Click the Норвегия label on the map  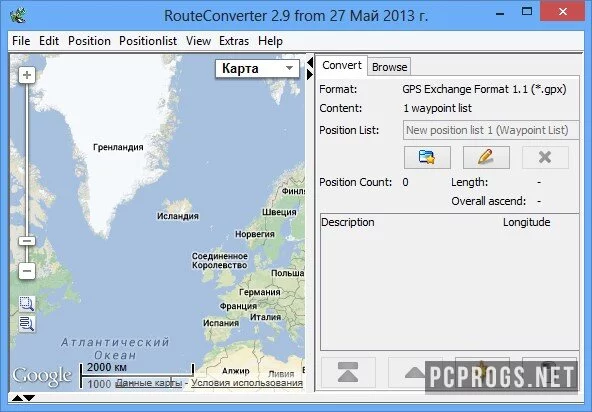pyautogui.click(x=254, y=234)
